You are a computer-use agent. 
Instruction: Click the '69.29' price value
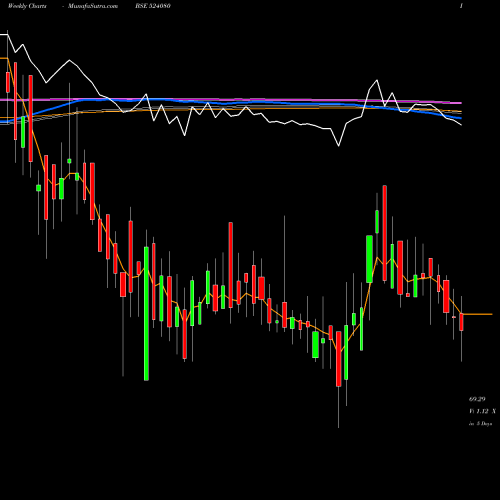477,399
